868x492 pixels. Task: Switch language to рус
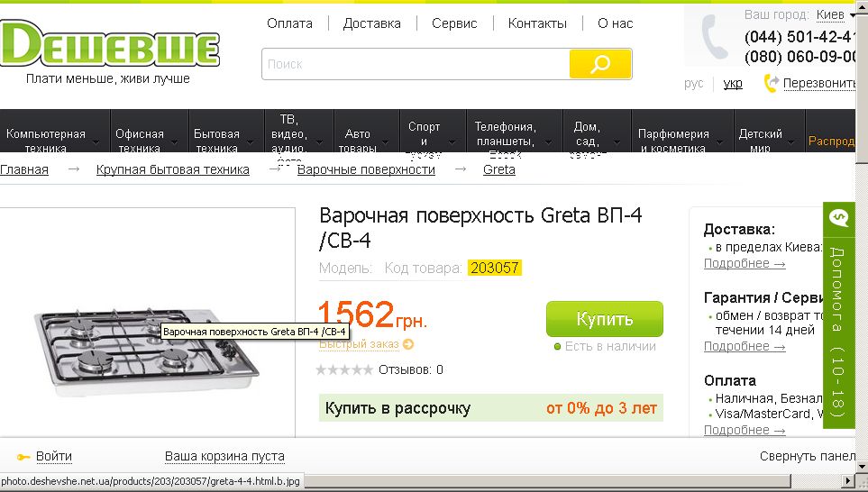point(694,84)
